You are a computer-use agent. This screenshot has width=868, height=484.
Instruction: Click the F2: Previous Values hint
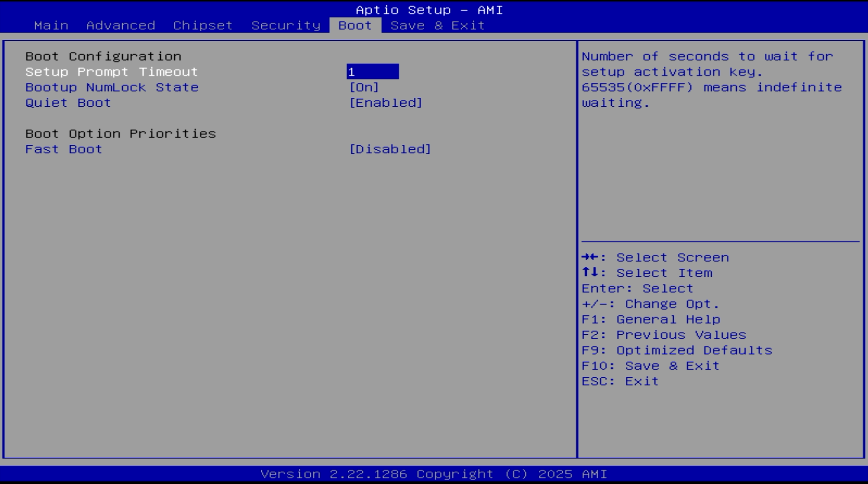click(x=664, y=335)
